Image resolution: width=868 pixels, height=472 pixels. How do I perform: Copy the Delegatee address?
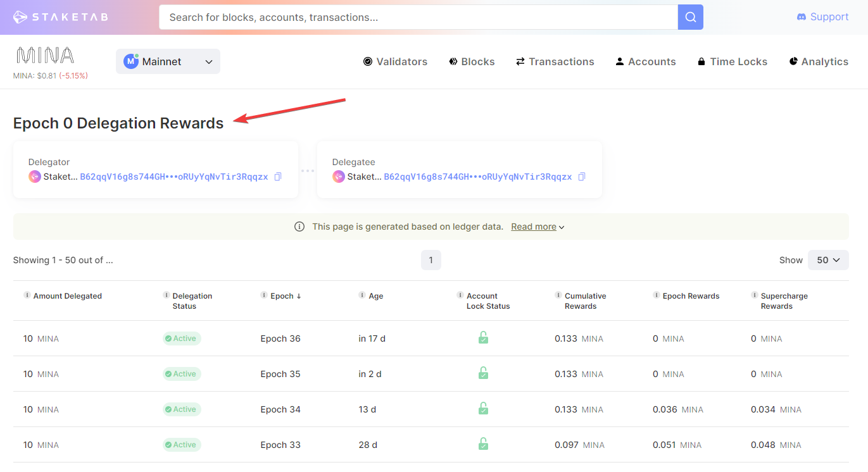pyautogui.click(x=581, y=177)
